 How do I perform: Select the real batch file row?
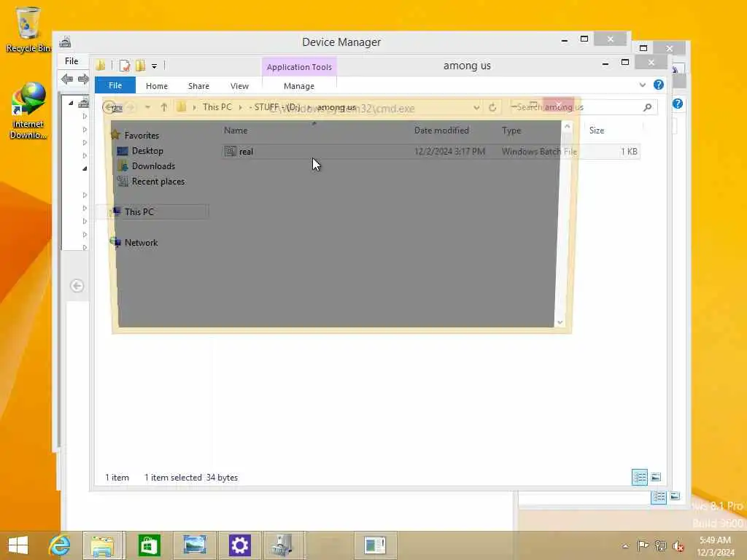(430, 152)
